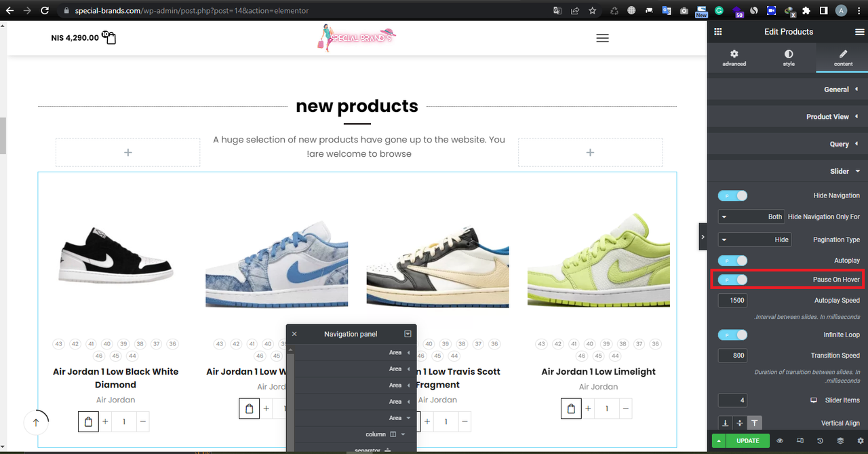Add to cart Air Jordan 1 Low Limelight

571,409
